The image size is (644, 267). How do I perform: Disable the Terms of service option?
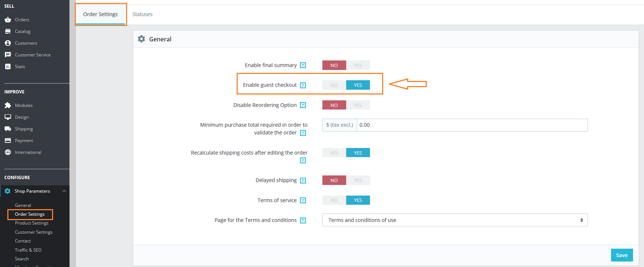(334, 200)
